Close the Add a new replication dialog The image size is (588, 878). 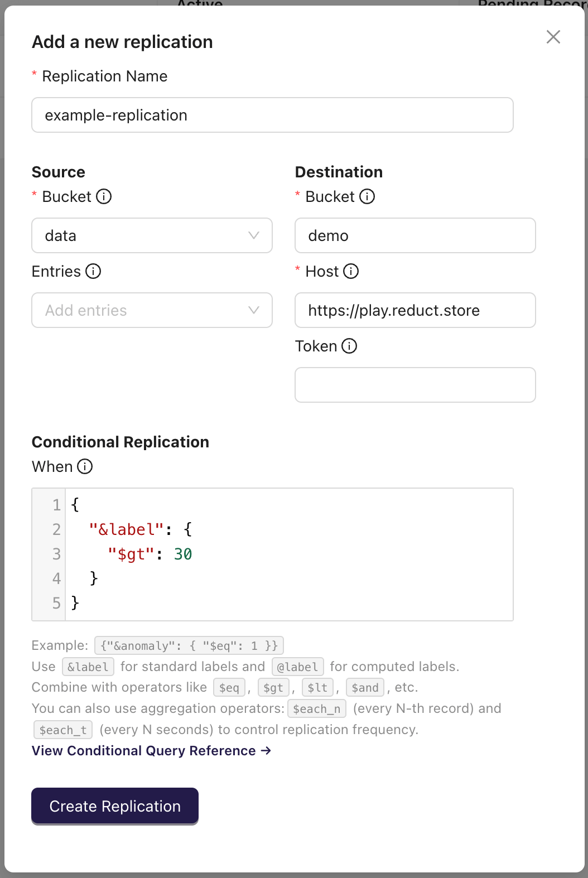click(553, 37)
